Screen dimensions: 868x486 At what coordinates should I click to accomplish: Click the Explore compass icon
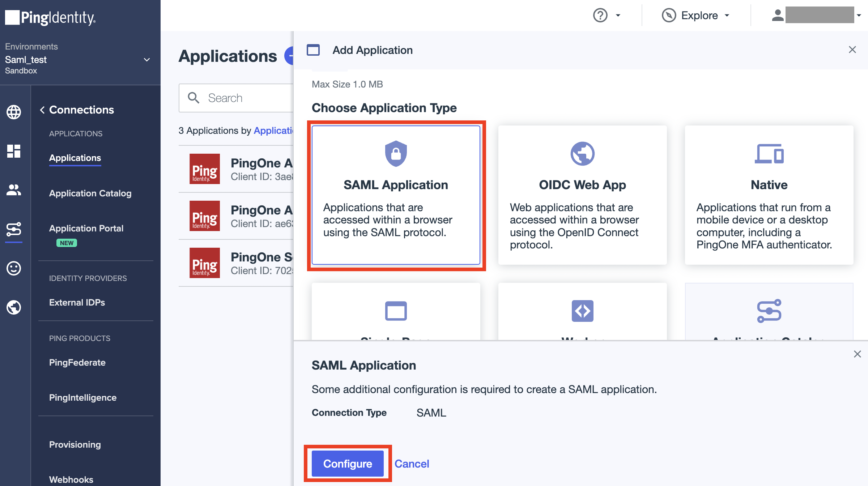click(x=669, y=15)
